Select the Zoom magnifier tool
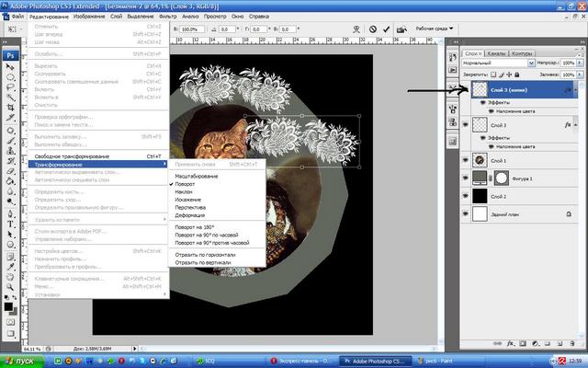This screenshot has width=588, height=368. pyautogui.click(x=10, y=286)
